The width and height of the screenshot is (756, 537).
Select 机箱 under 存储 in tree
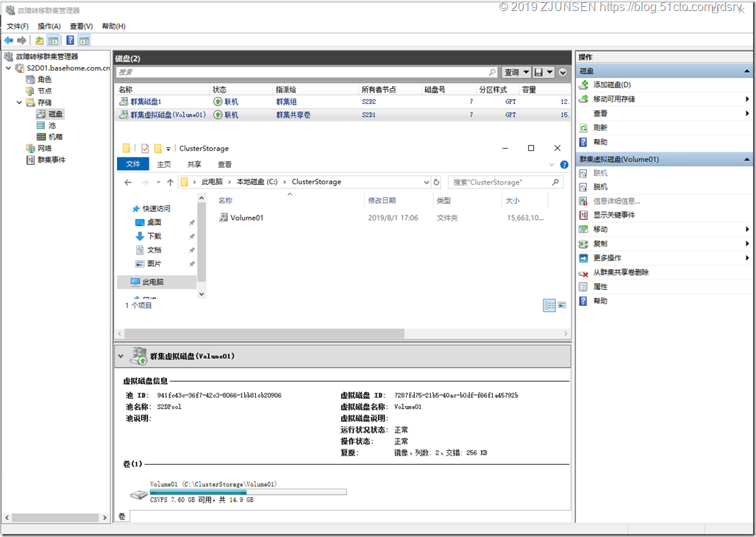[55, 137]
